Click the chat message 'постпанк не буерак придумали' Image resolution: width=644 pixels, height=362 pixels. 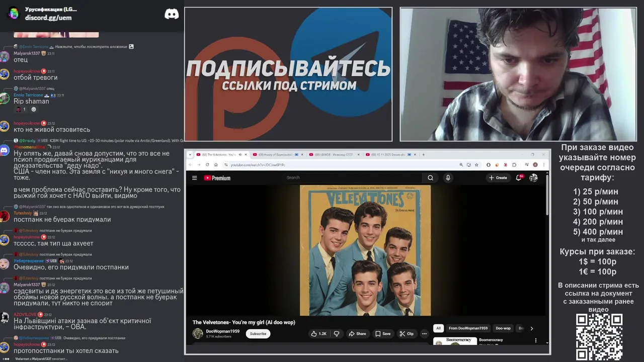[62, 219]
